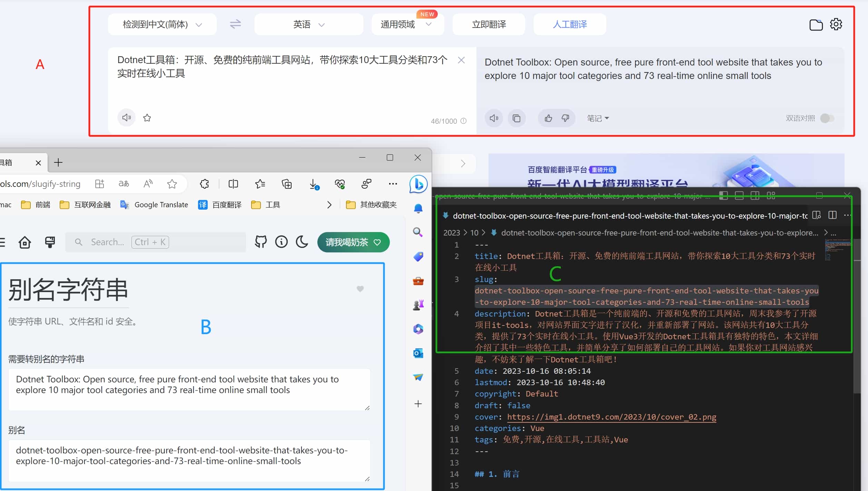The width and height of the screenshot is (868, 491).
Task: Give a thumbs up to the translation
Action: [x=548, y=118]
